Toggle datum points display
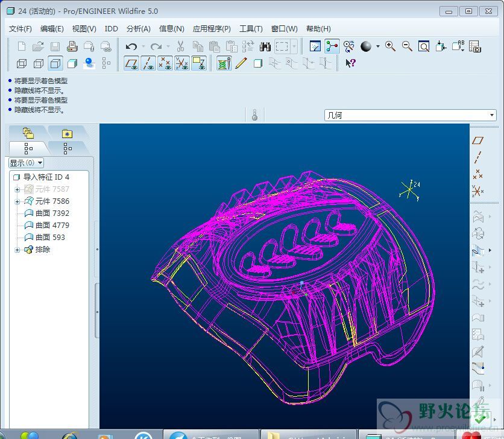The image size is (504, 439). [x=165, y=63]
